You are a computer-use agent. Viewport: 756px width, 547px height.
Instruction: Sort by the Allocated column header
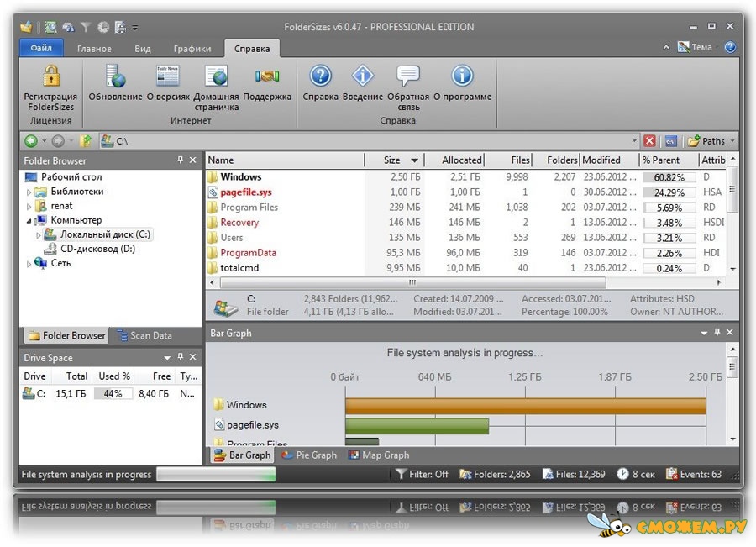click(x=454, y=160)
